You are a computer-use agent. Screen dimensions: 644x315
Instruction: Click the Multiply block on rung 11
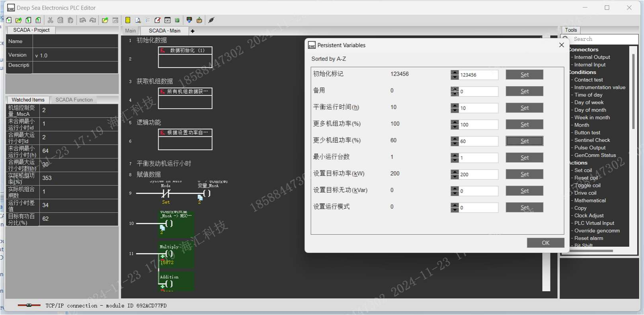pos(176,254)
